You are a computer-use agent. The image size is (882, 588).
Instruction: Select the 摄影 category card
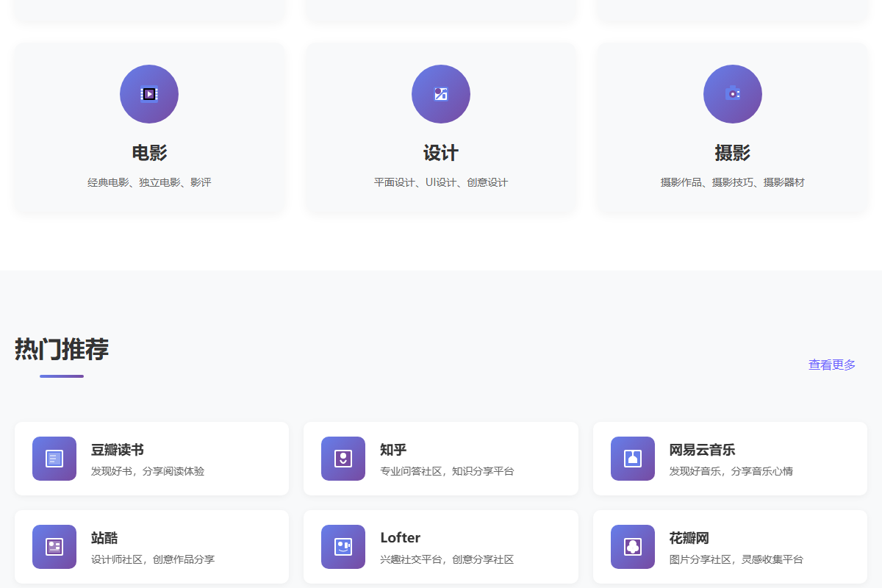pyautogui.click(x=732, y=129)
